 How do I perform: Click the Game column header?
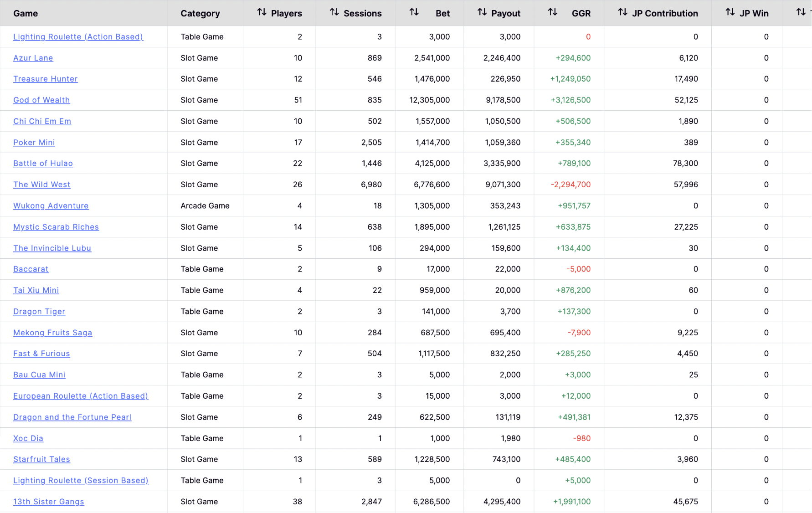point(26,13)
